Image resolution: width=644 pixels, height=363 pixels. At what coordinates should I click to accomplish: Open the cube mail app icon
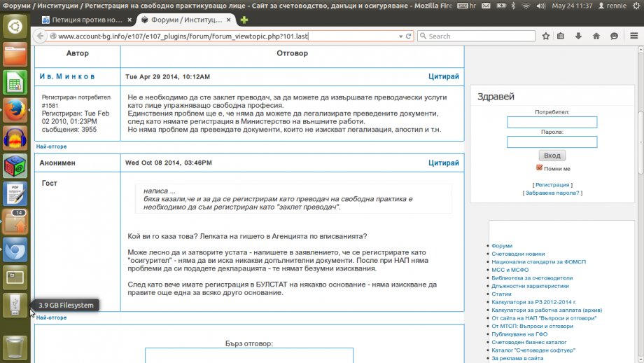coord(15,165)
